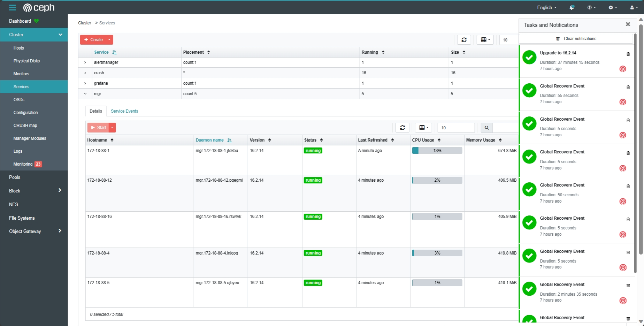Click the Cluster breadcrumb link
The height and width of the screenshot is (326, 644).
(x=84, y=23)
